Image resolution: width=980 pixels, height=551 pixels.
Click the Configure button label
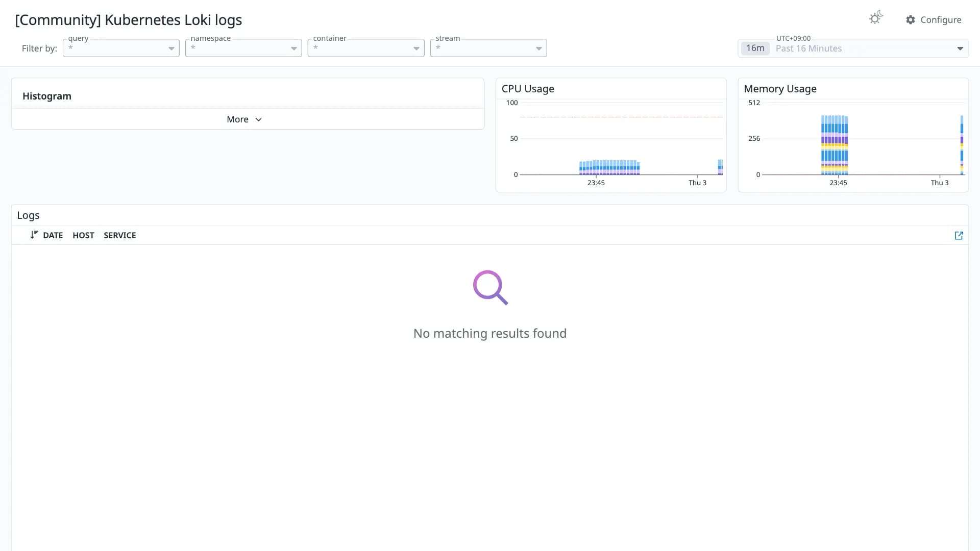pos(941,20)
